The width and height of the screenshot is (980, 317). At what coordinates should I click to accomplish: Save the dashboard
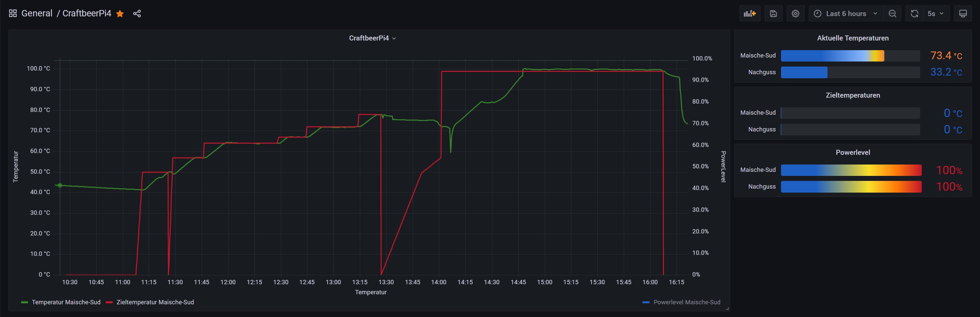pos(773,14)
